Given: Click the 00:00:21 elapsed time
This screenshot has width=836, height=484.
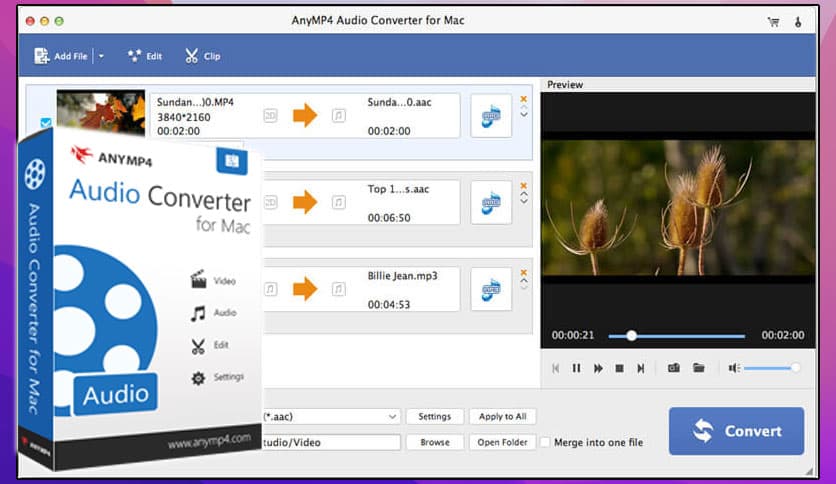Looking at the screenshot, I should coord(573,335).
